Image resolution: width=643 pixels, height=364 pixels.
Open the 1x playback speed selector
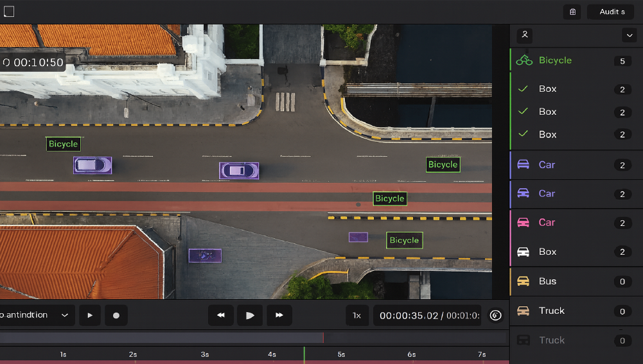pyautogui.click(x=357, y=315)
